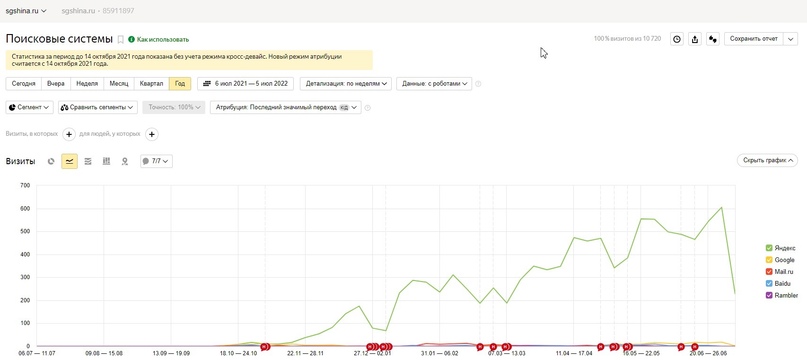807x360 pixels.
Task: Open Сравнить сегменты dropdown
Action: (98, 108)
